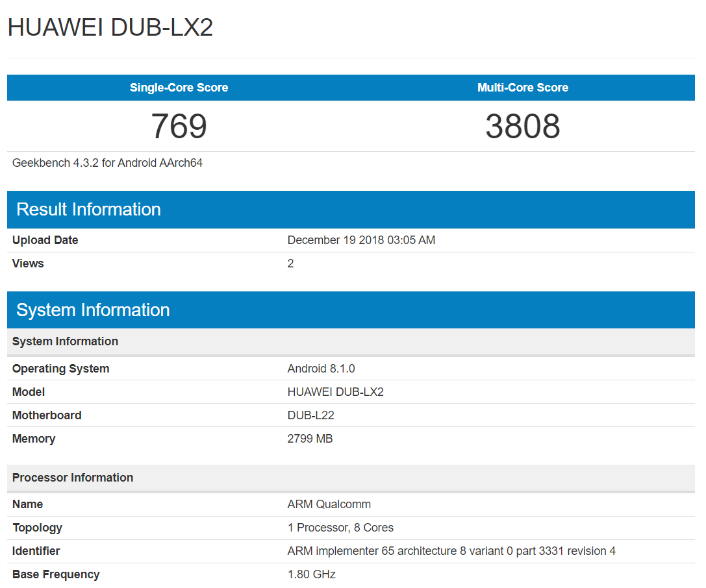
Task: Click the System Information section header
Action: [92, 310]
